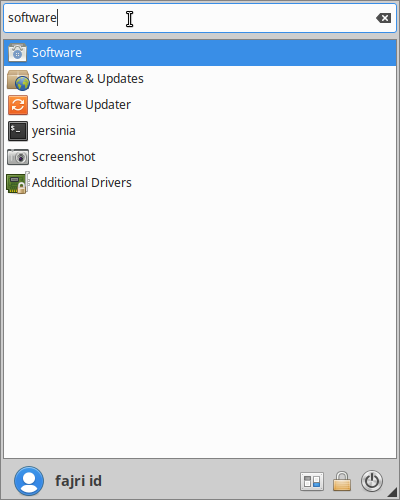400x500 pixels.
Task: Select Software Updater in results list
Action: click(200, 105)
